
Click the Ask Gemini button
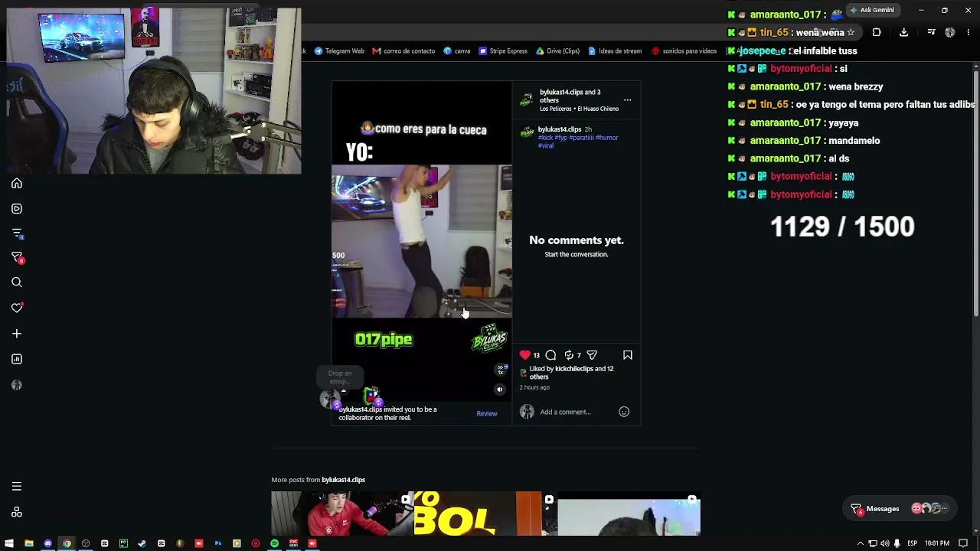click(x=872, y=10)
